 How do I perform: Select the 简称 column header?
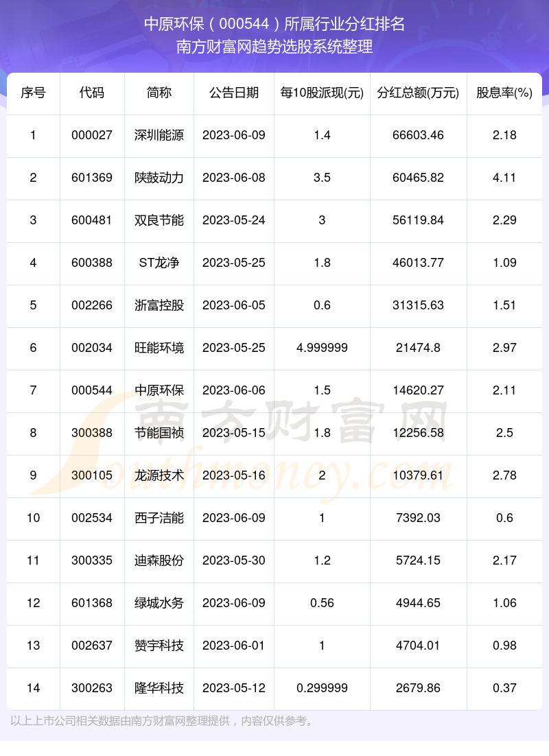click(159, 93)
